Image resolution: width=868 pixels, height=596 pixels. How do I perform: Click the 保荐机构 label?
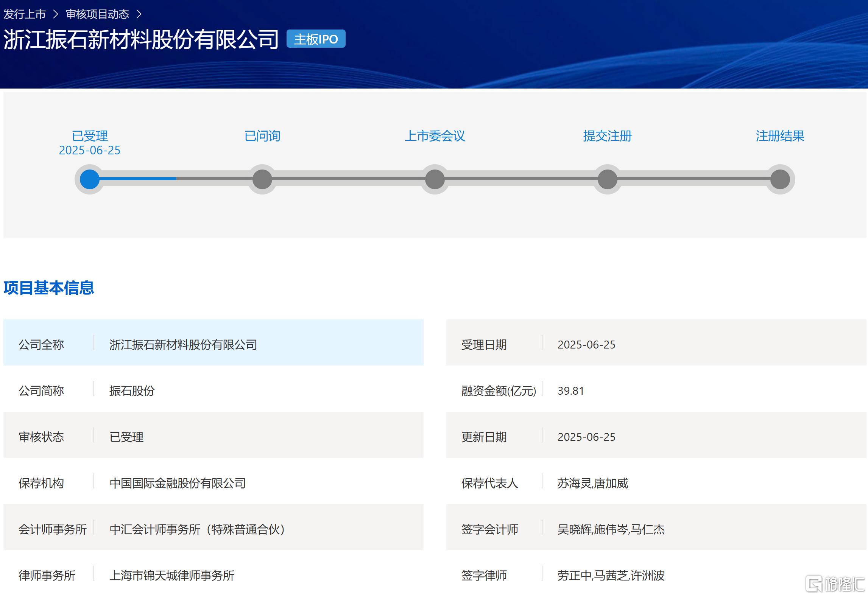[41, 483]
